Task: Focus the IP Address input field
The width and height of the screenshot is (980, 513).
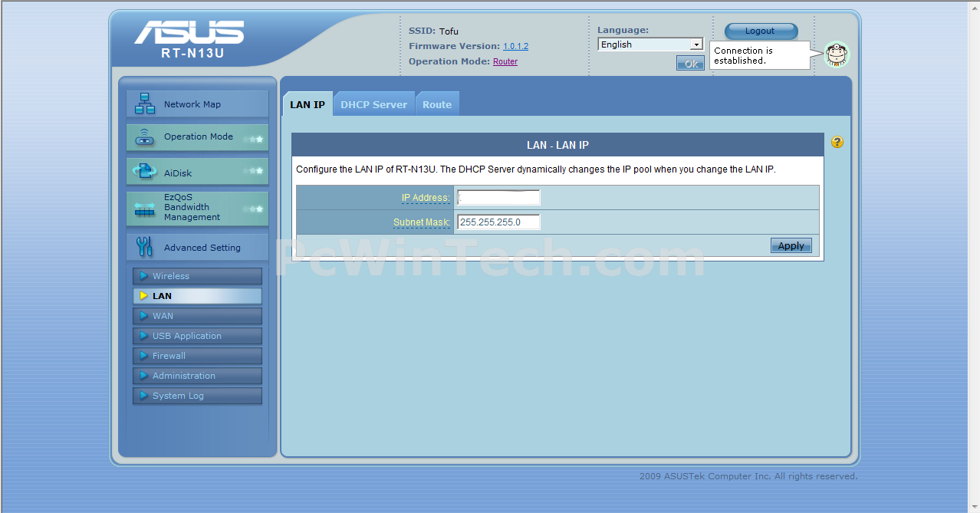Action: (x=498, y=198)
